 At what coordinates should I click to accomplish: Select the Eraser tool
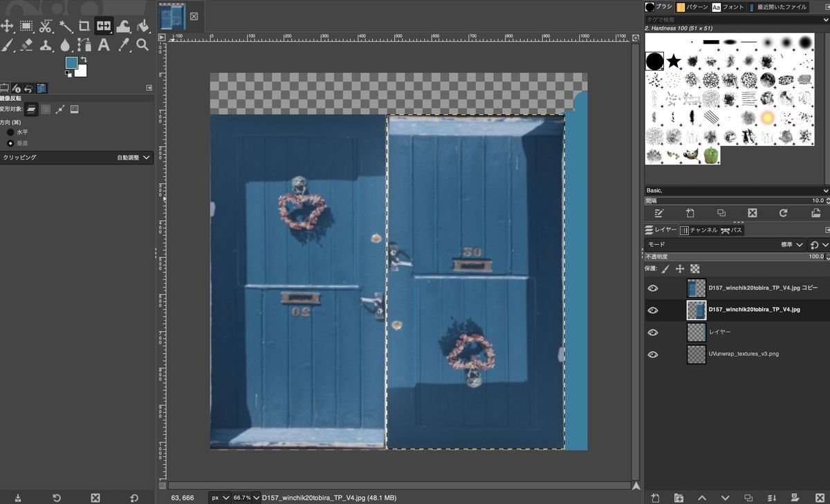[x=26, y=45]
